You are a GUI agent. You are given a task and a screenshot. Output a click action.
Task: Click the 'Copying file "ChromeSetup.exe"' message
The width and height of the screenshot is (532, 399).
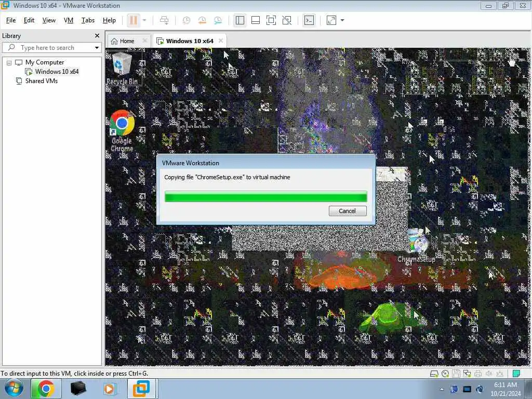(x=227, y=177)
